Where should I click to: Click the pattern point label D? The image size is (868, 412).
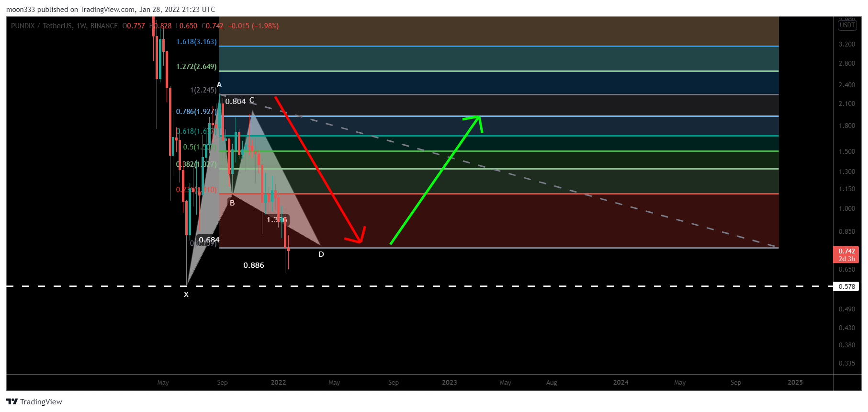[x=321, y=254]
